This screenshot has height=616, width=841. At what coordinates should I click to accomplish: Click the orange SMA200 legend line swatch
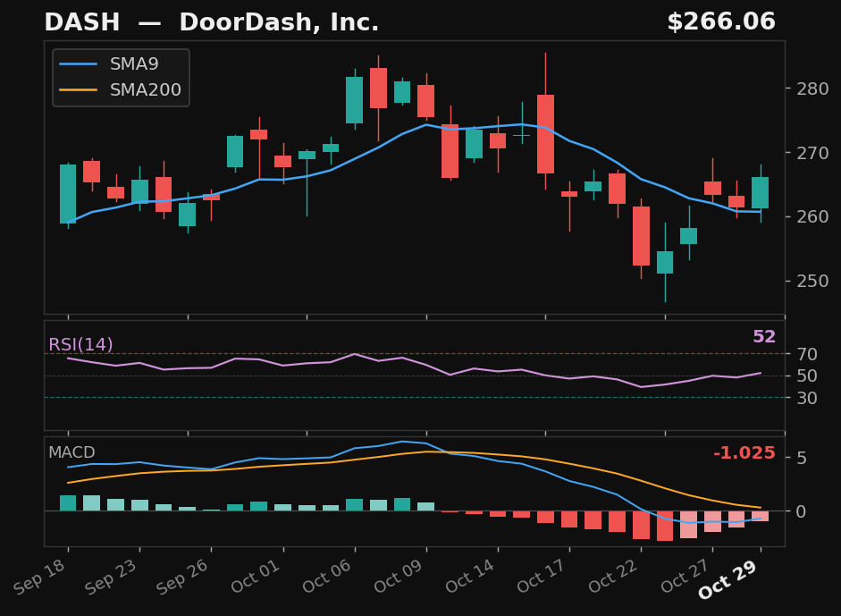pyautogui.click(x=79, y=89)
